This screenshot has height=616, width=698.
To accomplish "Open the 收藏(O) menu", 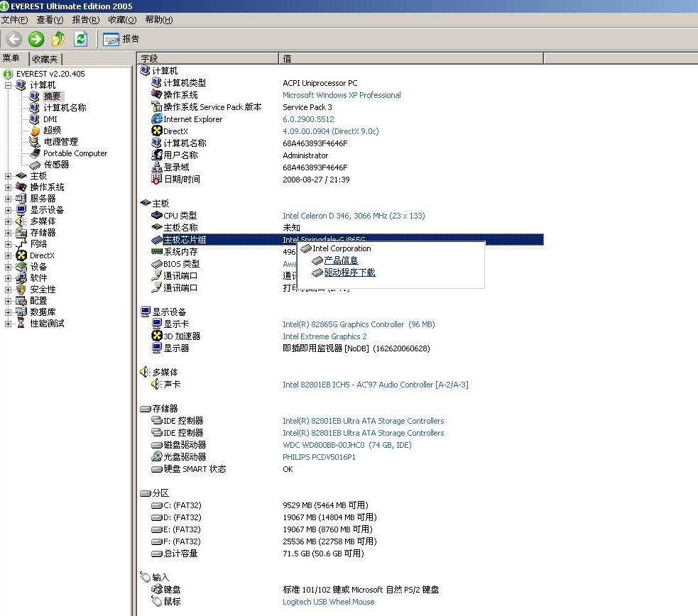I will (122, 20).
